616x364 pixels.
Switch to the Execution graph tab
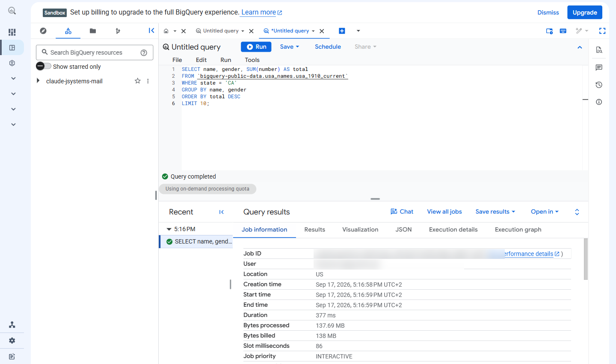[x=518, y=229]
